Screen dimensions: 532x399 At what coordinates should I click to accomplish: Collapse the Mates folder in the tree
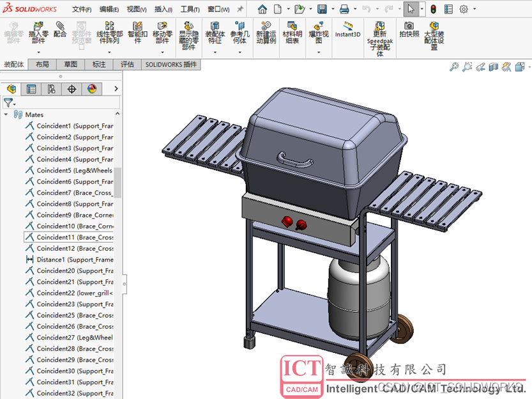[6, 114]
